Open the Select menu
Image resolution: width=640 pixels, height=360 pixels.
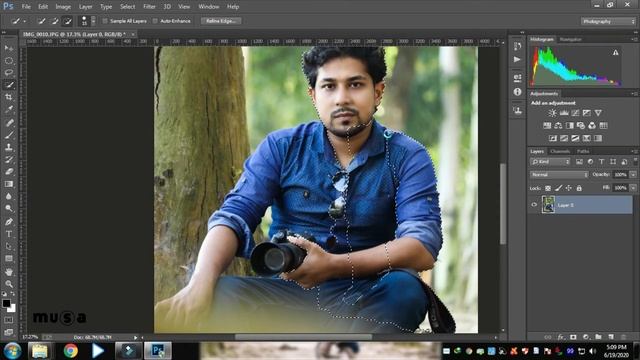tap(127, 7)
